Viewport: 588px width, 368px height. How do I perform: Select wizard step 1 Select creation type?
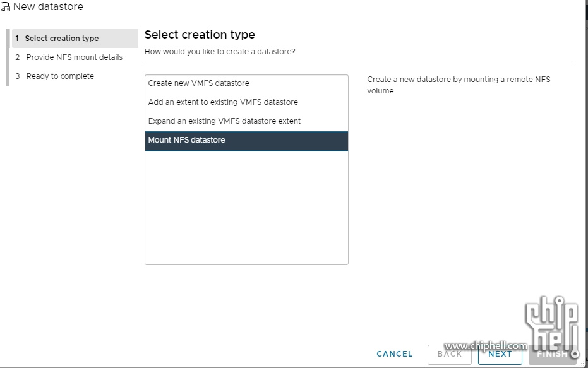pyautogui.click(x=75, y=39)
